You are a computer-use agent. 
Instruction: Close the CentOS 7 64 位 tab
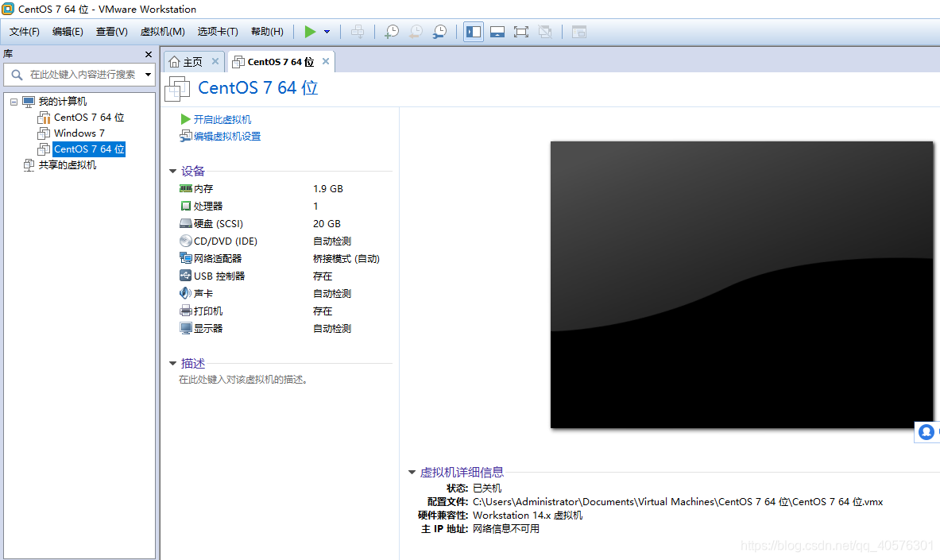tap(326, 61)
